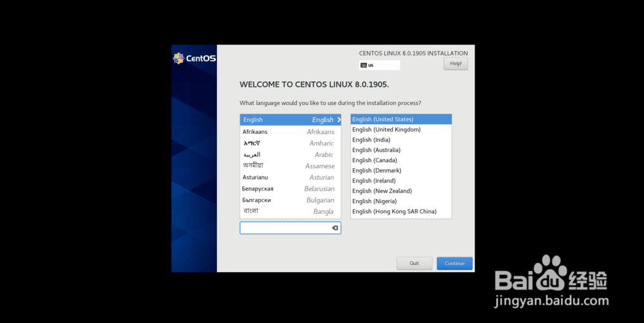Quit the installer via Quit button
Image resolution: width=644 pixels, height=323 pixels.
click(414, 264)
